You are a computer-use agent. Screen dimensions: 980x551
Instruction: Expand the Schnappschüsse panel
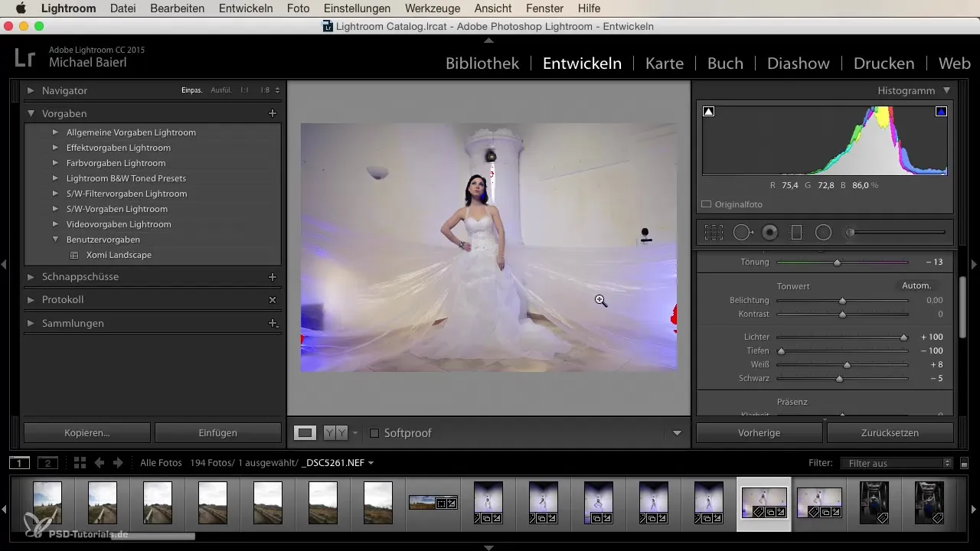[x=31, y=276]
